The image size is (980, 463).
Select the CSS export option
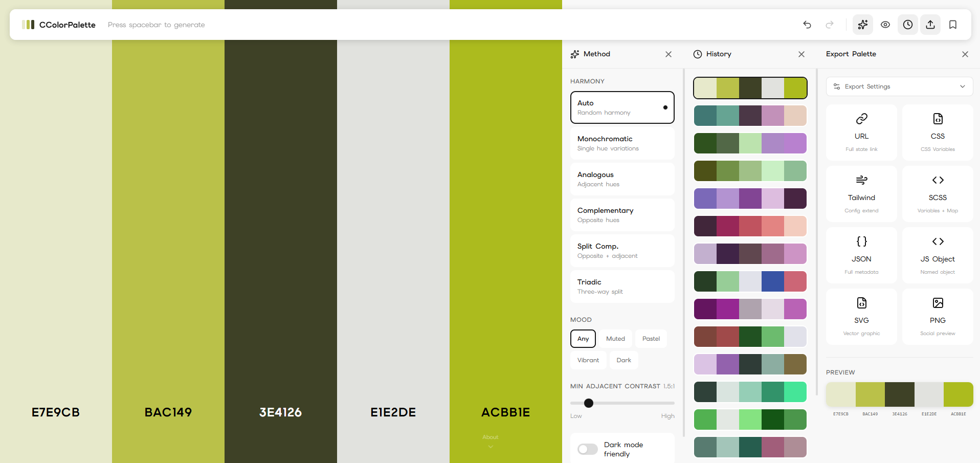[938, 132]
